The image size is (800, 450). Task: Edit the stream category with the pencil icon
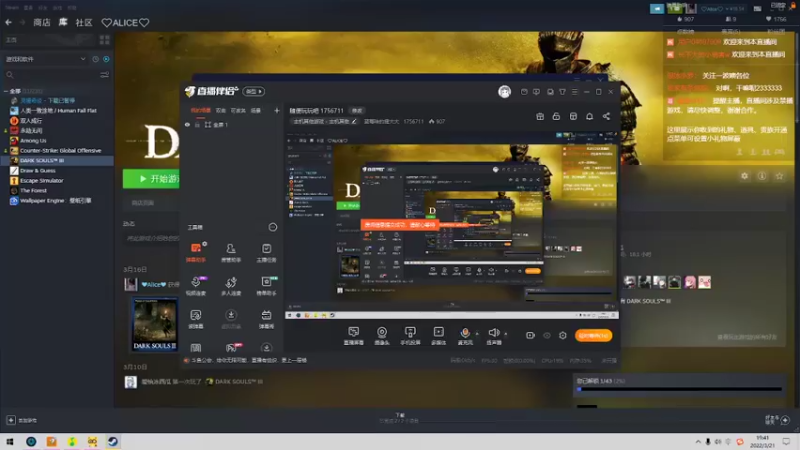354,121
